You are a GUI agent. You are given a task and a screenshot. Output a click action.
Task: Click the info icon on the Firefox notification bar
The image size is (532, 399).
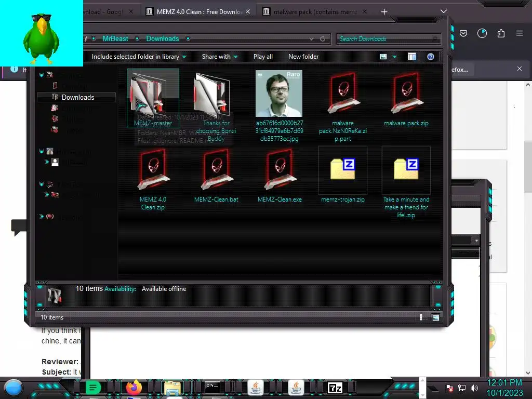(14, 69)
